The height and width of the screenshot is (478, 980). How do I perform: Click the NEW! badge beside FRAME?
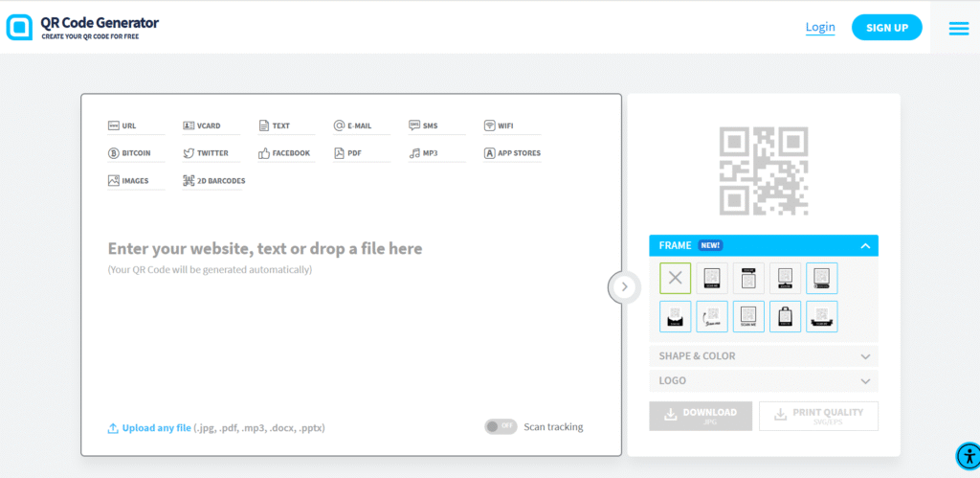coord(711,245)
